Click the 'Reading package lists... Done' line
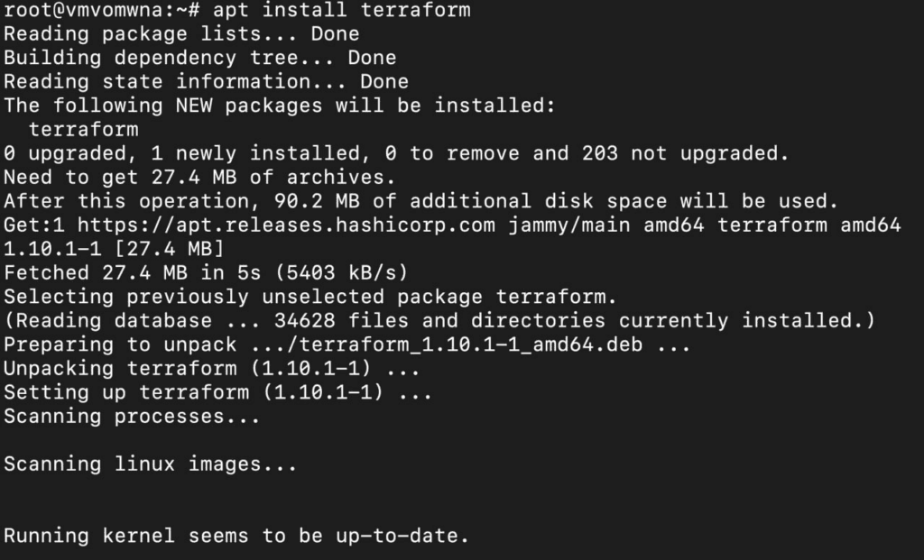 pos(181,34)
